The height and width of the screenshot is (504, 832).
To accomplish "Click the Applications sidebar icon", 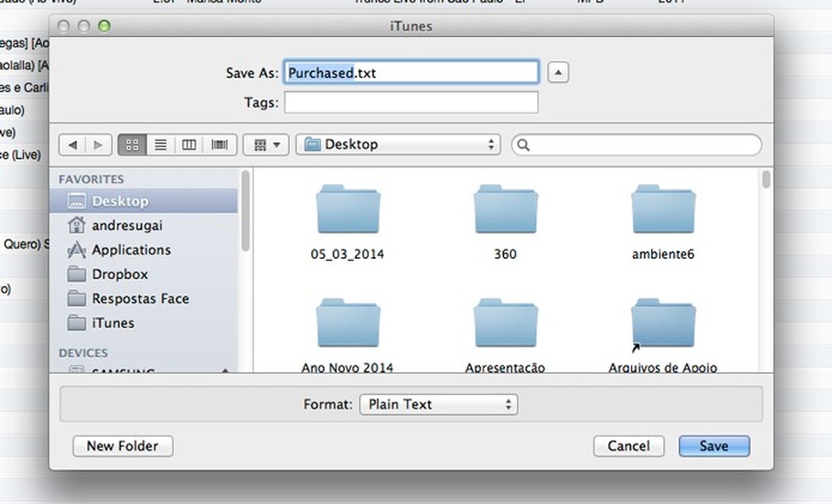I will [x=76, y=249].
